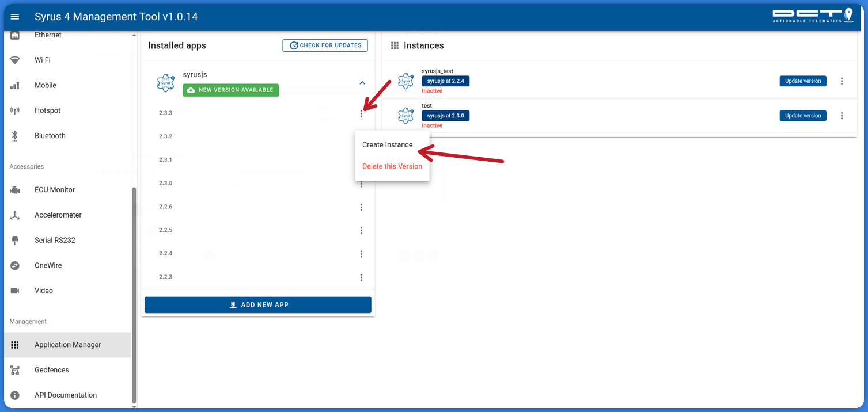Collapse the syrusjs versions list
Image resolution: width=868 pixels, height=412 pixels.
(x=362, y=83)
